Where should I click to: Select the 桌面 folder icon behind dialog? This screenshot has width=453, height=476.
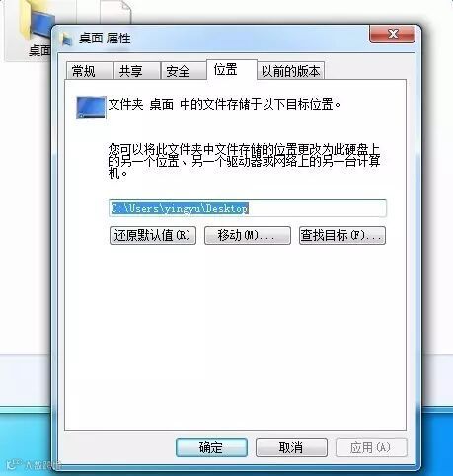35,21
